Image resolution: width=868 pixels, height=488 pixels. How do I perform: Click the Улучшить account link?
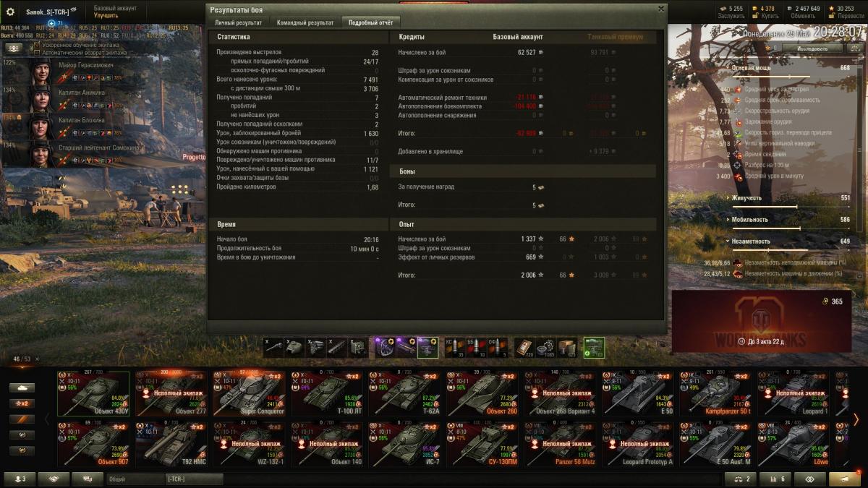pyautogui.click(x=106, y=15)
